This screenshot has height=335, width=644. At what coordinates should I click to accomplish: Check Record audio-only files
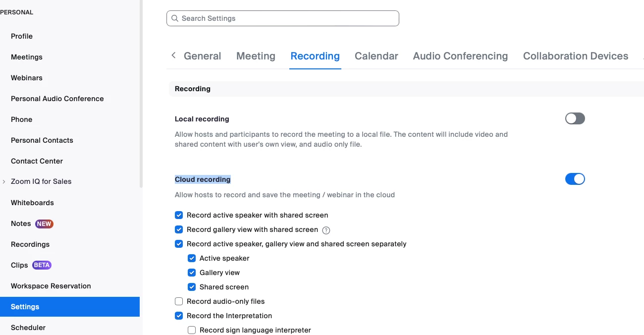pos(179,301)
